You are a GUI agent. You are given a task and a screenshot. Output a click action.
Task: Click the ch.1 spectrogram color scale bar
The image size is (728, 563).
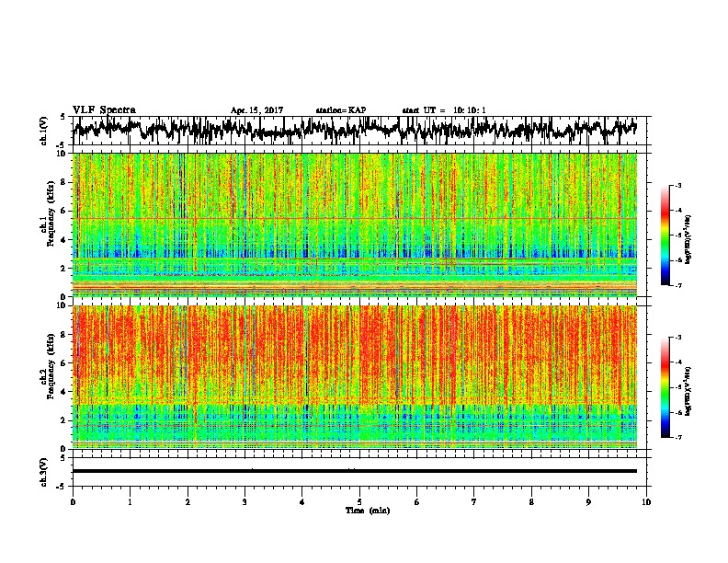[665, 236]
